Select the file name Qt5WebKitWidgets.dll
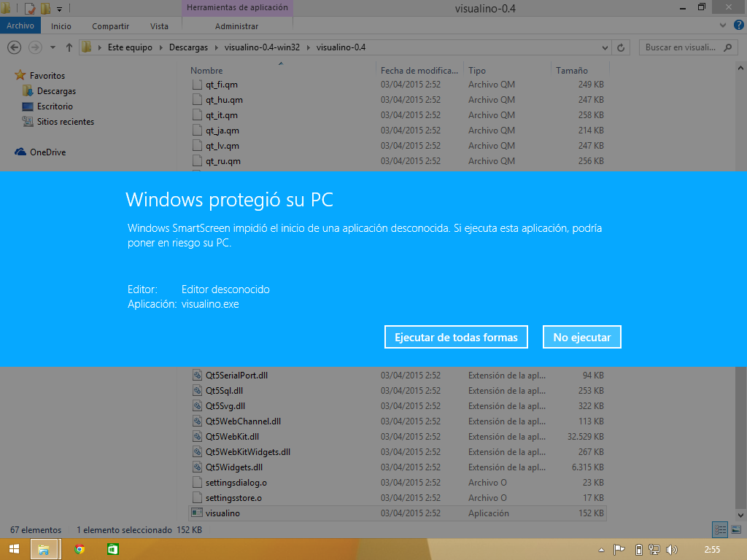The height and width of the screenshot is (560, 747). tap(248, 452)
